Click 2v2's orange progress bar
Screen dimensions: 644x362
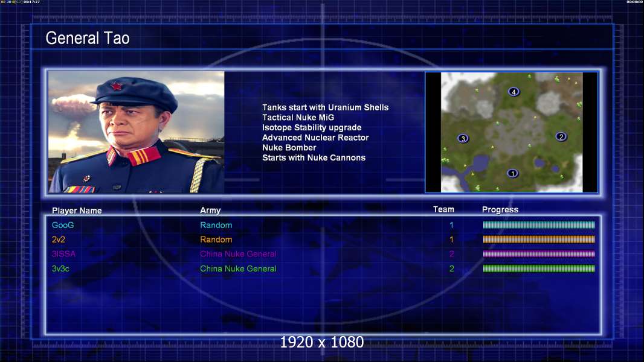[539, 240]
